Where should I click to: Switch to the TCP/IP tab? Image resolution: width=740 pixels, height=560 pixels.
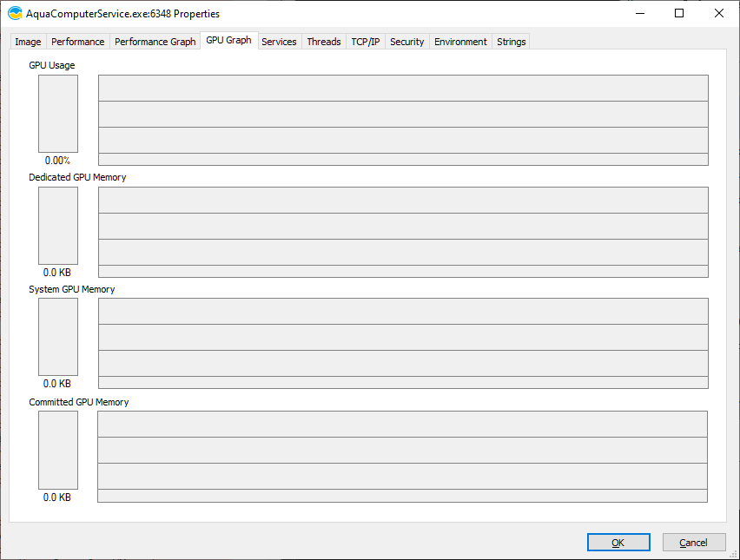point(365,42)
